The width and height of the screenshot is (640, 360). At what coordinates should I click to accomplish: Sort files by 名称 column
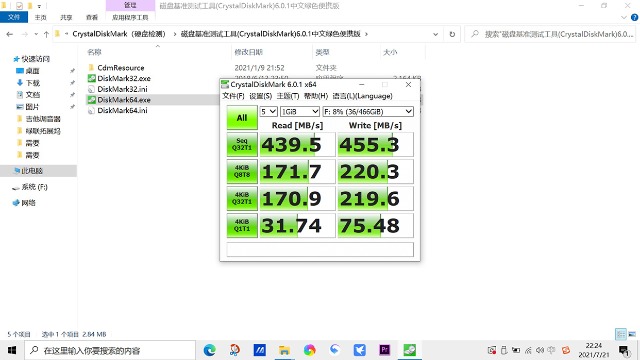94,52
